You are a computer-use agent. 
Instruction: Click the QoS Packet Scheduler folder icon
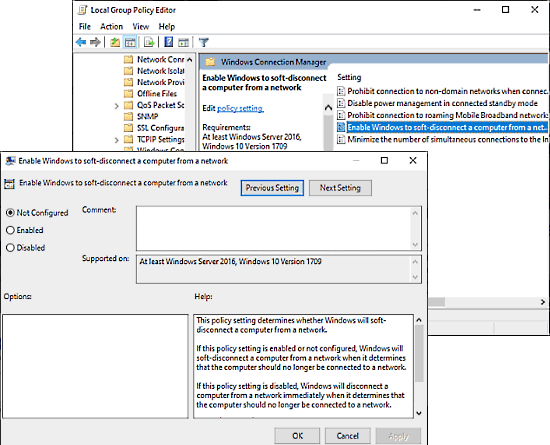(129, 105)
